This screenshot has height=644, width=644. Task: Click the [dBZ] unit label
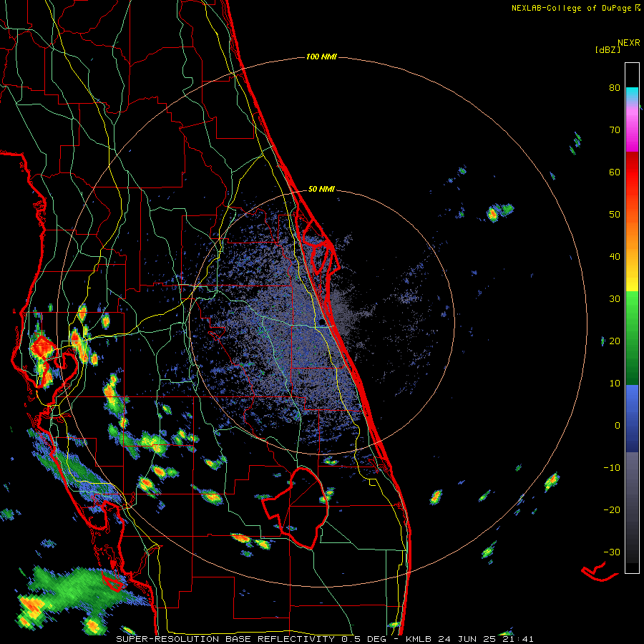click(x=608, y=49)
